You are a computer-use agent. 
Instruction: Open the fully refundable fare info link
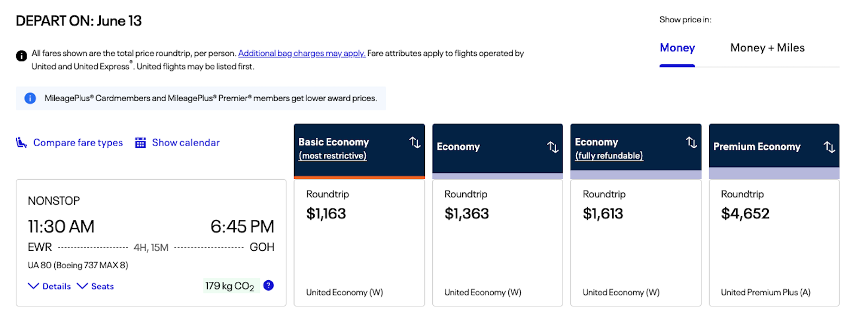pos(609,156)
